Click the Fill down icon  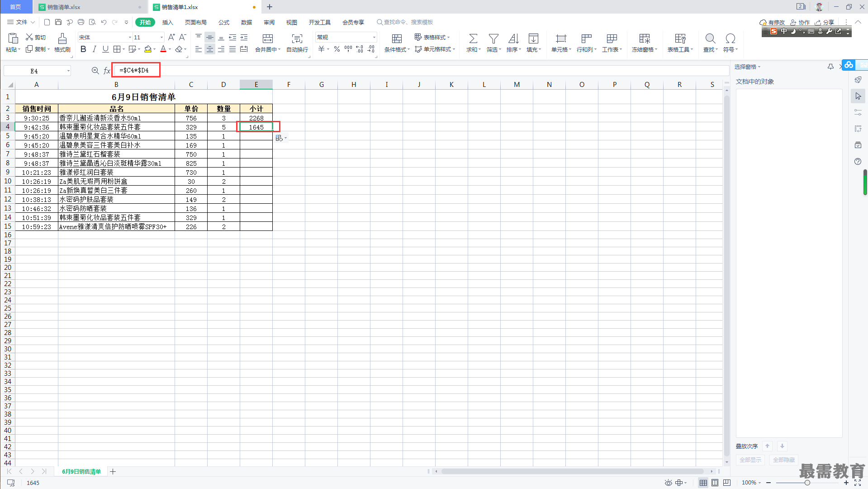click(533, 38)
